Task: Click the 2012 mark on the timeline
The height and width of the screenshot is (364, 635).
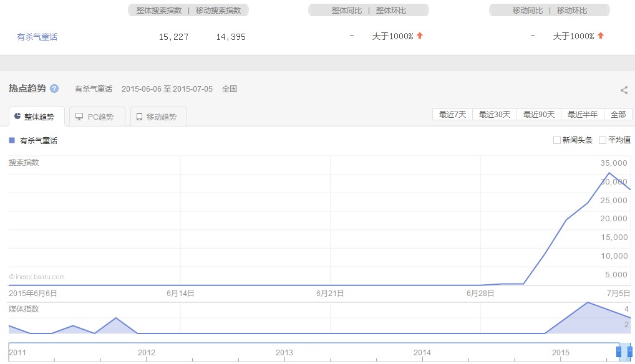Action: (x=146, y=352)
